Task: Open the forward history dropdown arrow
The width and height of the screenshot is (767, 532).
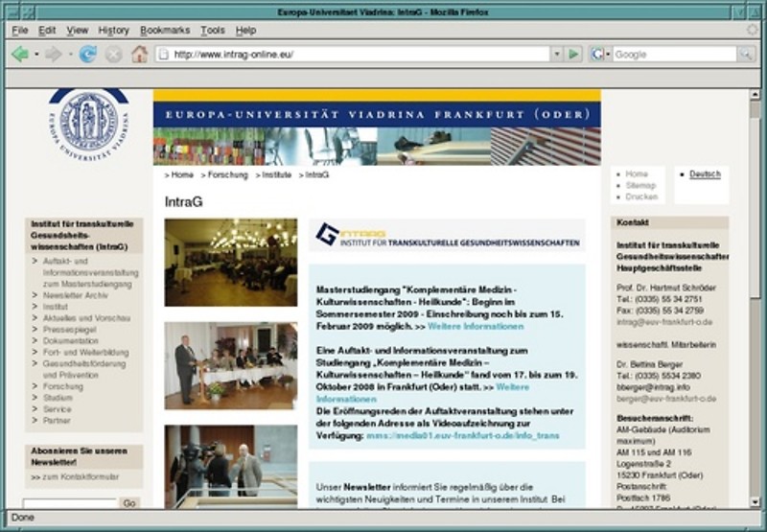Action: click(70, 55)
